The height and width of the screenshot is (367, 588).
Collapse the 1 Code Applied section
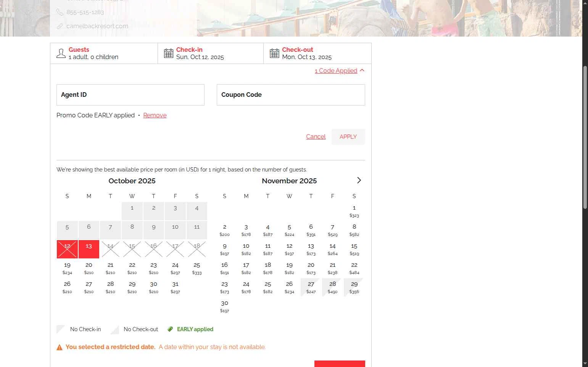(x=340, y=71)
